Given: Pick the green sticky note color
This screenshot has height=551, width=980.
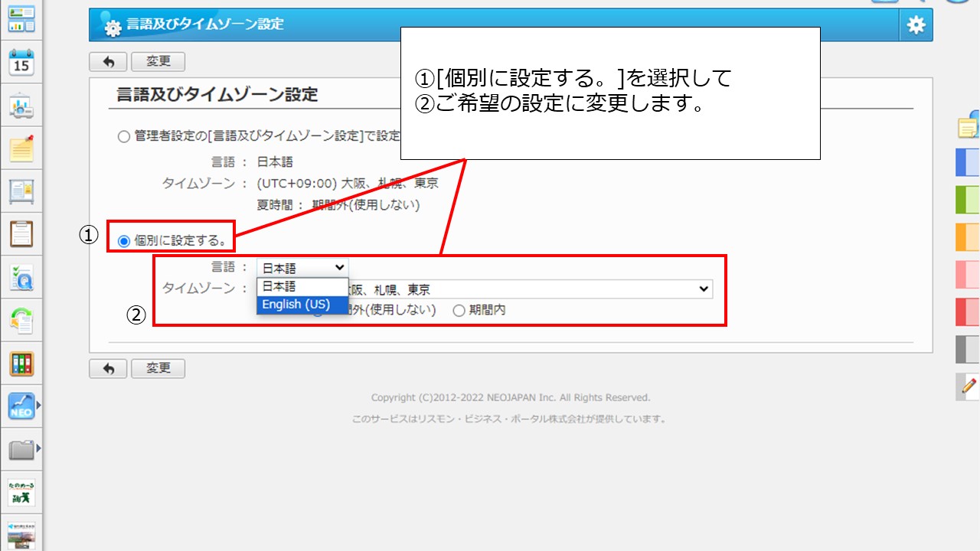Looking at the screenshot, I should [x=968, y=200].
